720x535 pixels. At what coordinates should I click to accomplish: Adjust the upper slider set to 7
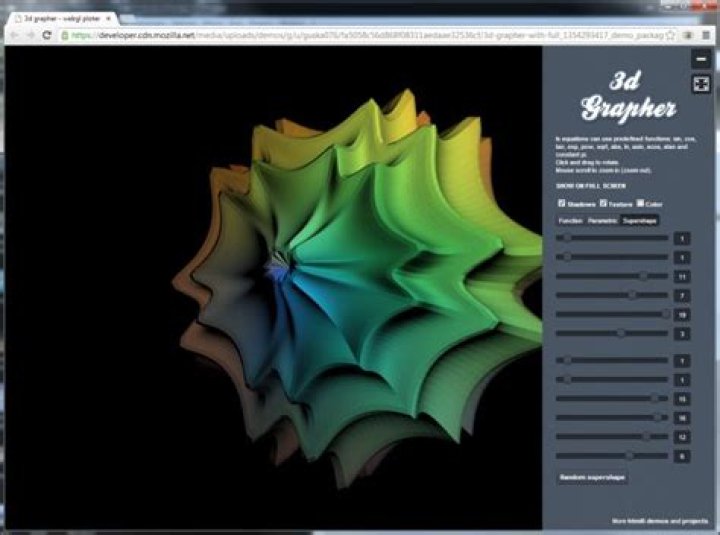[x=612, y=295]
